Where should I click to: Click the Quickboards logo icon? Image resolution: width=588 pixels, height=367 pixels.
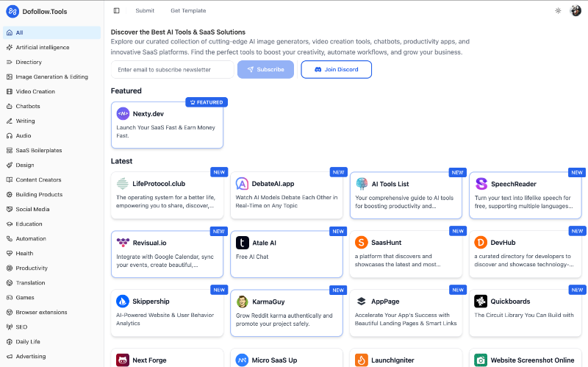coord(481,302)
